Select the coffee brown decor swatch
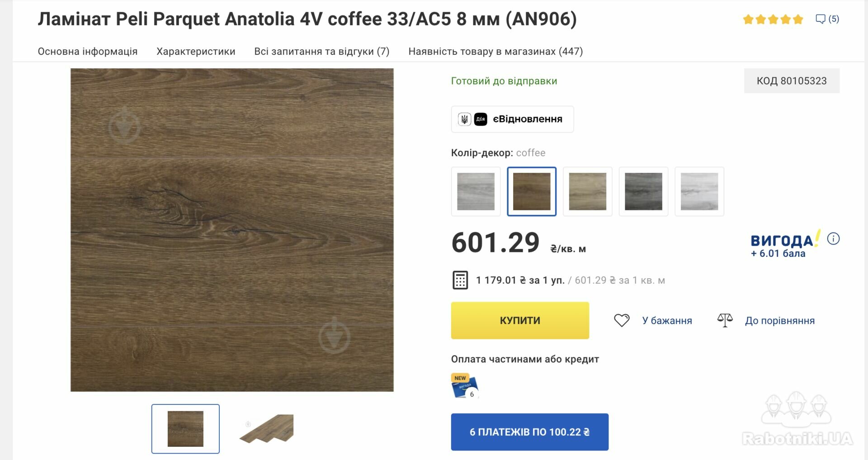868x460 pixels. pos(532,191)
